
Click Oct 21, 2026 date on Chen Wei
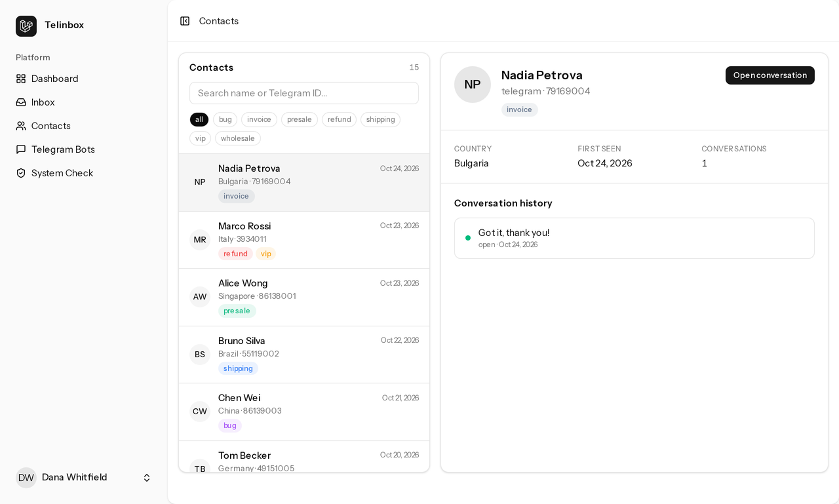(x=400, y=398)
